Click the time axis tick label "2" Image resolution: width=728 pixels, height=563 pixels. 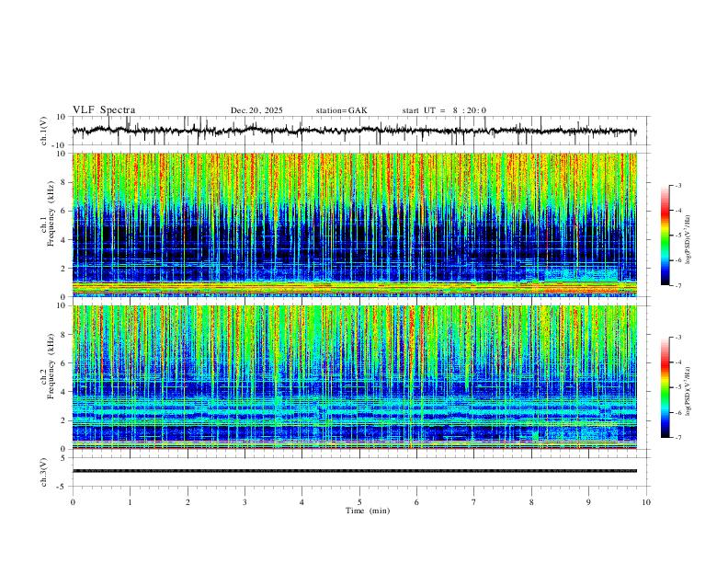pos(188,502)
